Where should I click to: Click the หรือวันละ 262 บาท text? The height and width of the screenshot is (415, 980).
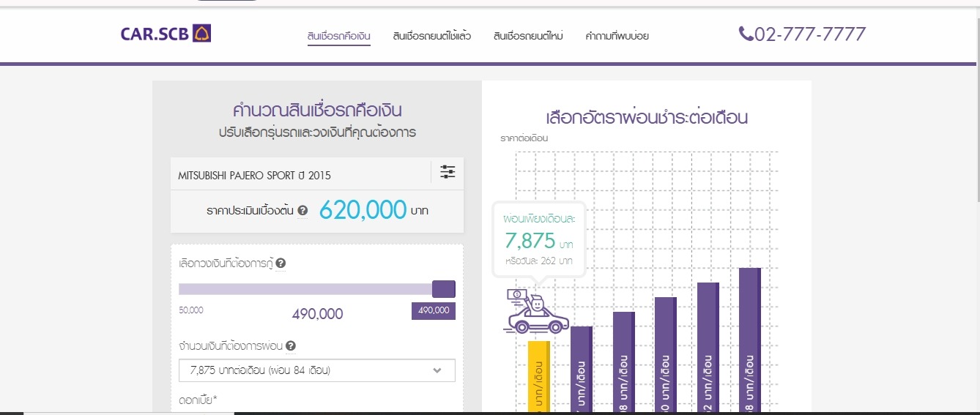538,261
